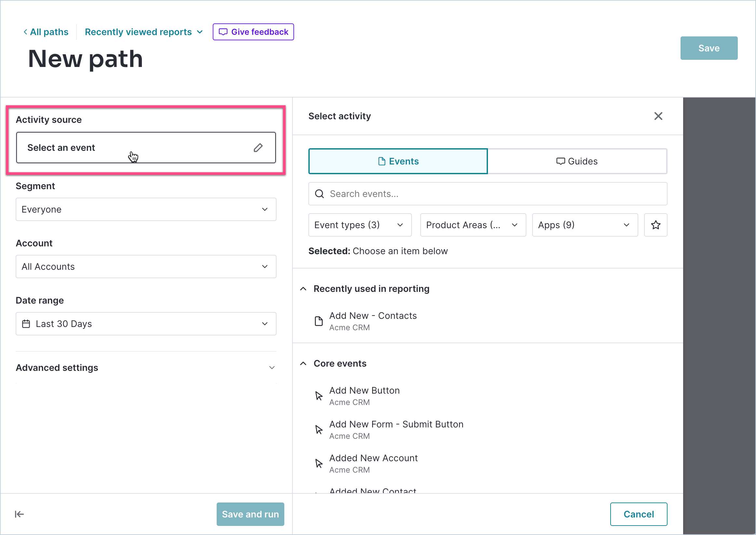Open the Last 30 Days date range dropdown
Screen dimensions: 756x535
point(146,324)
